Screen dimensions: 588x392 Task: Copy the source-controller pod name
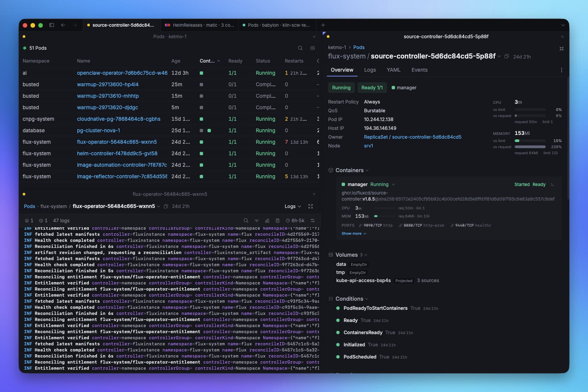click(x=507, y=56)
